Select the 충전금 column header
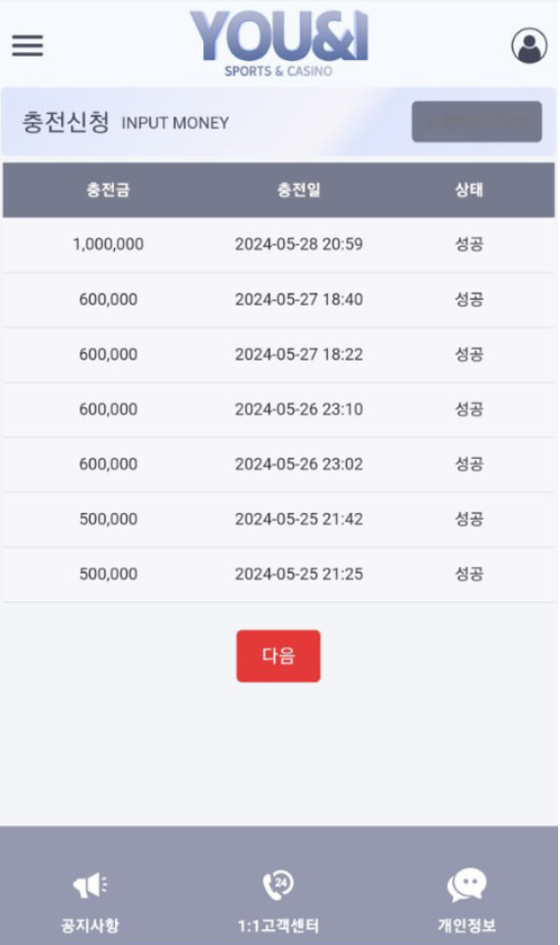560x945 pixels. coord(108,190)
